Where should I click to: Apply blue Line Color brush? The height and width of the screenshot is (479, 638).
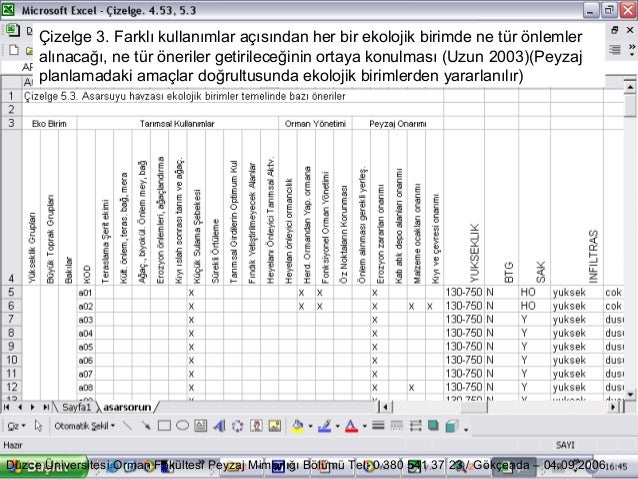[325, 426]
